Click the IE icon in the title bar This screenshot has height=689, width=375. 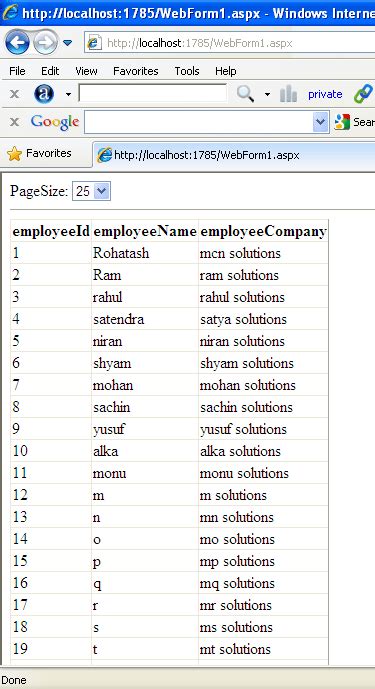pyautogui.click(x=10, y=12)
